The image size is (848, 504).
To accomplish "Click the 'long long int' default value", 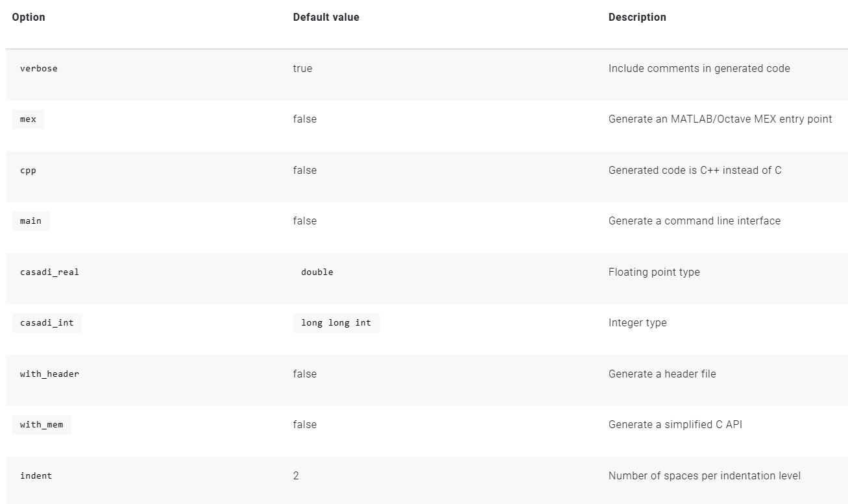I will pyautogui.click(x=335, y=323).
